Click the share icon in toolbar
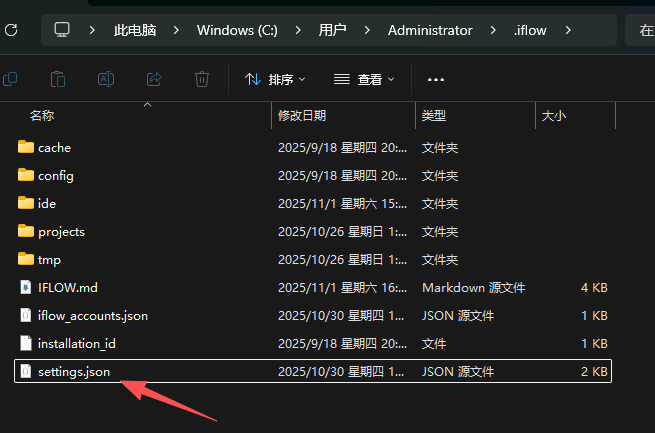The height and width of the screenshot is (433, 655). [x=154, y=78]
